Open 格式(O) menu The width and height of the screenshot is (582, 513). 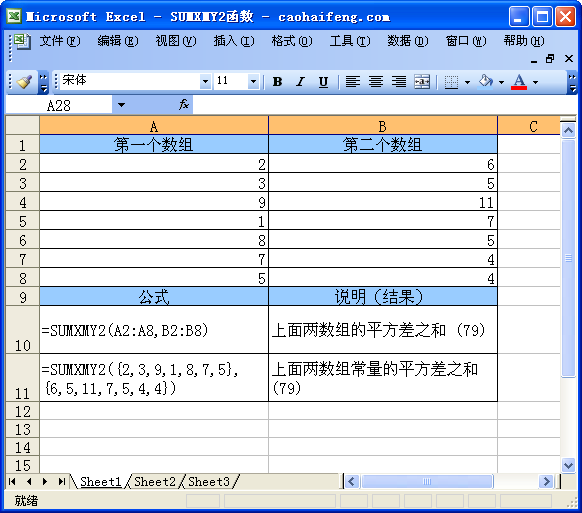[x=292, y=41]
